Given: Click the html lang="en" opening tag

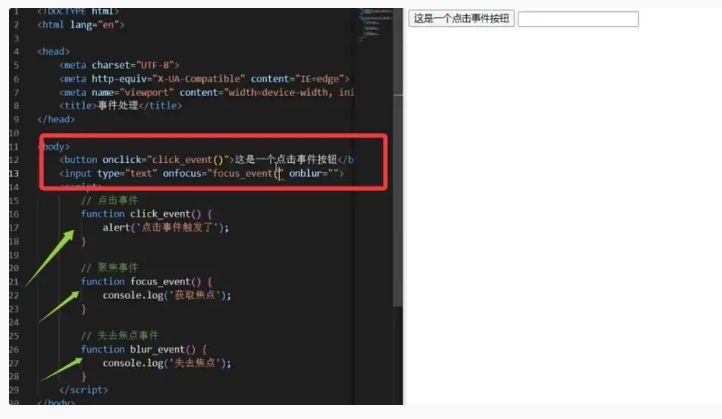Looking at the screenshot, I should 81,24.
